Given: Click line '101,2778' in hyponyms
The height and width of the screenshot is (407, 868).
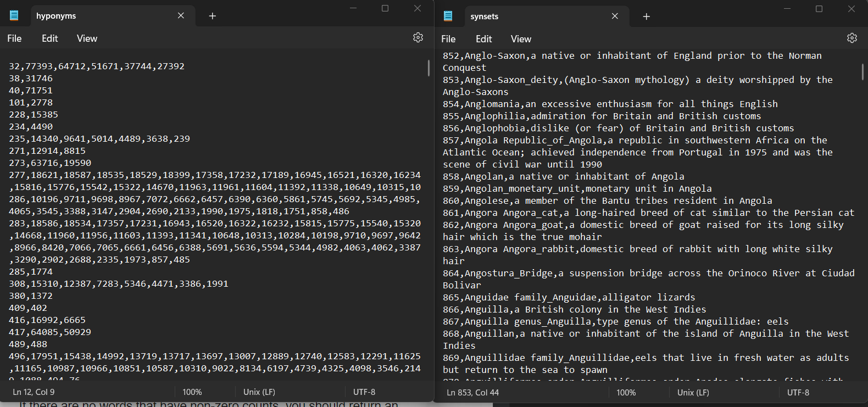Looking at the screenshot, I should click(31, 103).
